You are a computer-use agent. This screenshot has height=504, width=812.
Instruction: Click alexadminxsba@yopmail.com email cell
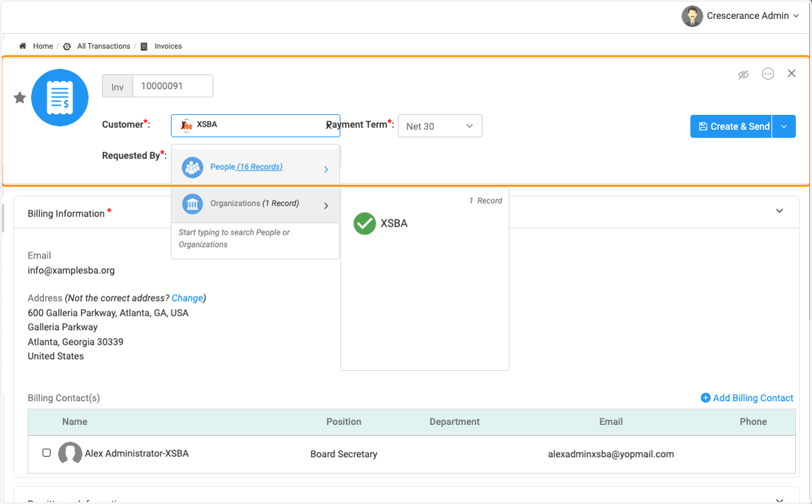pyautogui.click(x=611, y=454)
